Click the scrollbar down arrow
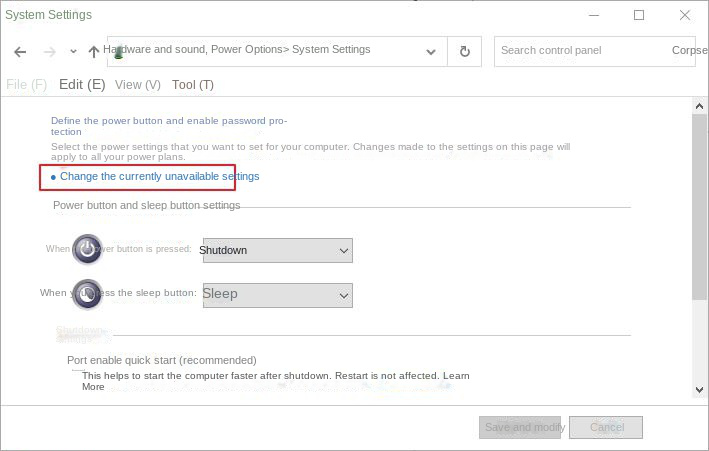Screen dimensions: 709x451 (x=699, y=389)
